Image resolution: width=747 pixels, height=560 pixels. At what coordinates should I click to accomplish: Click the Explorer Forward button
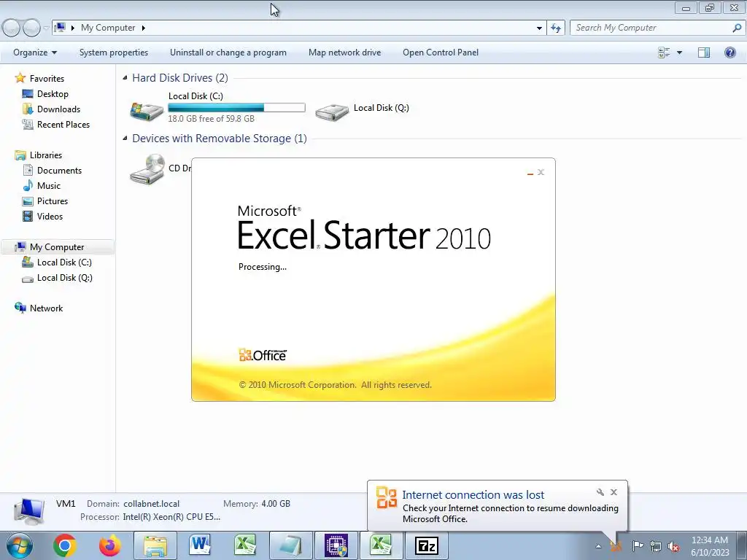[31, 28]
